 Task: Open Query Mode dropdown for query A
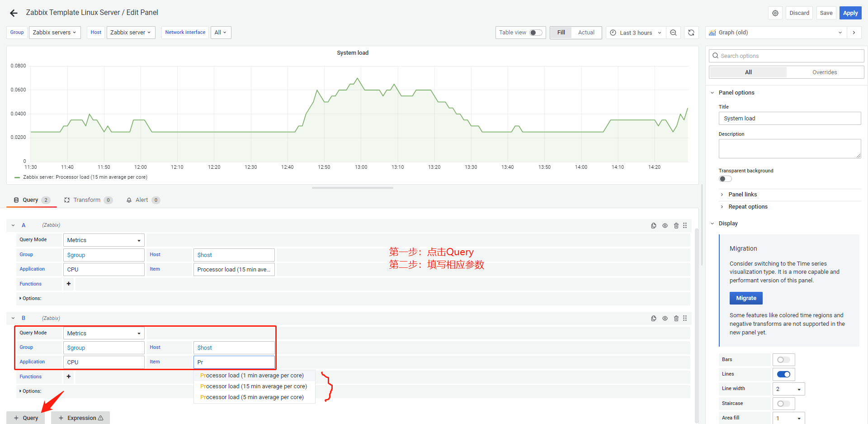coord(104,240)
